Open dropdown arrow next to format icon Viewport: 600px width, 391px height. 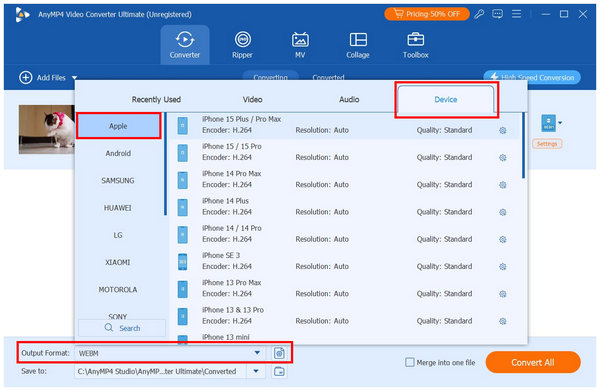560,123
